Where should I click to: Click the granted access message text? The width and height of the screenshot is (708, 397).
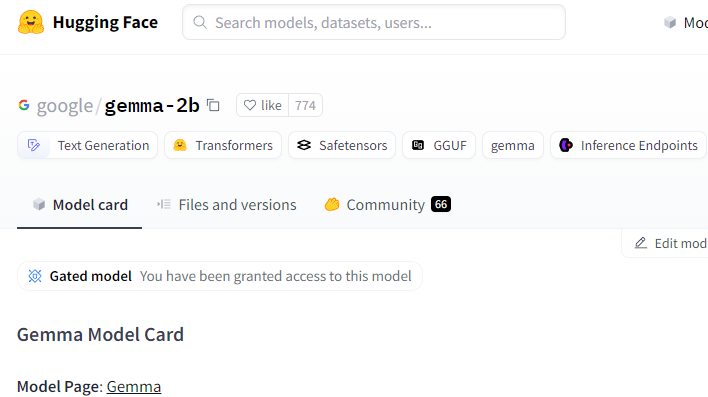(275, 276)
